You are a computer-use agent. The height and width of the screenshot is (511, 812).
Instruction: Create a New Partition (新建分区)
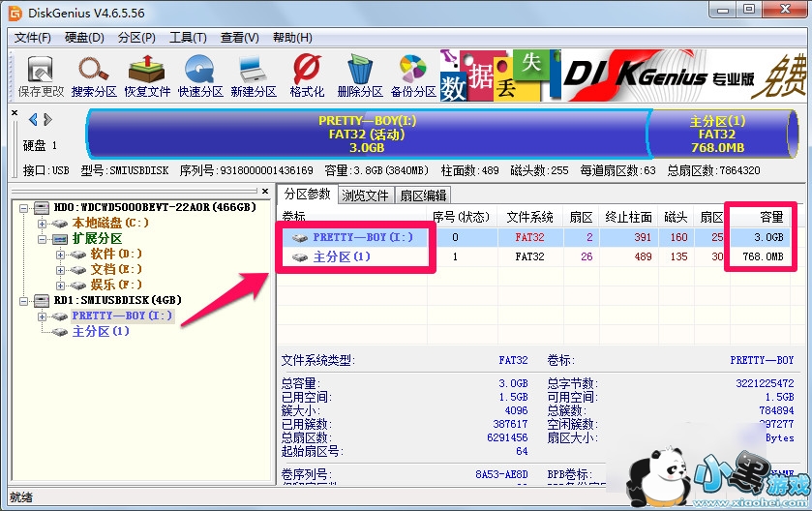coord(254,76)
